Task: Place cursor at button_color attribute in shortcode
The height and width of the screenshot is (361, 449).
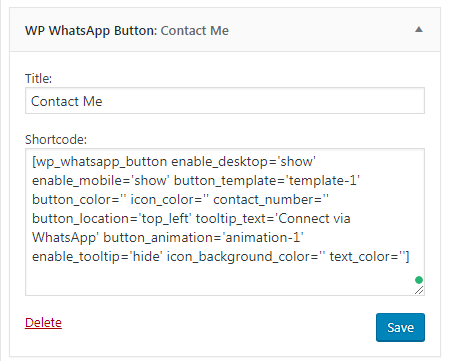Action: coord(76,200)
